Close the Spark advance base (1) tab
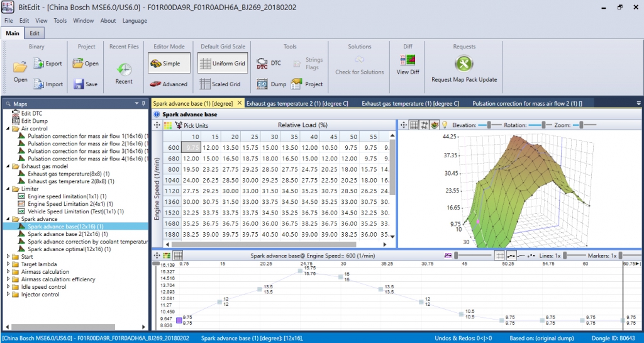Viewport: 644px width, 343px height. (240, 103)
